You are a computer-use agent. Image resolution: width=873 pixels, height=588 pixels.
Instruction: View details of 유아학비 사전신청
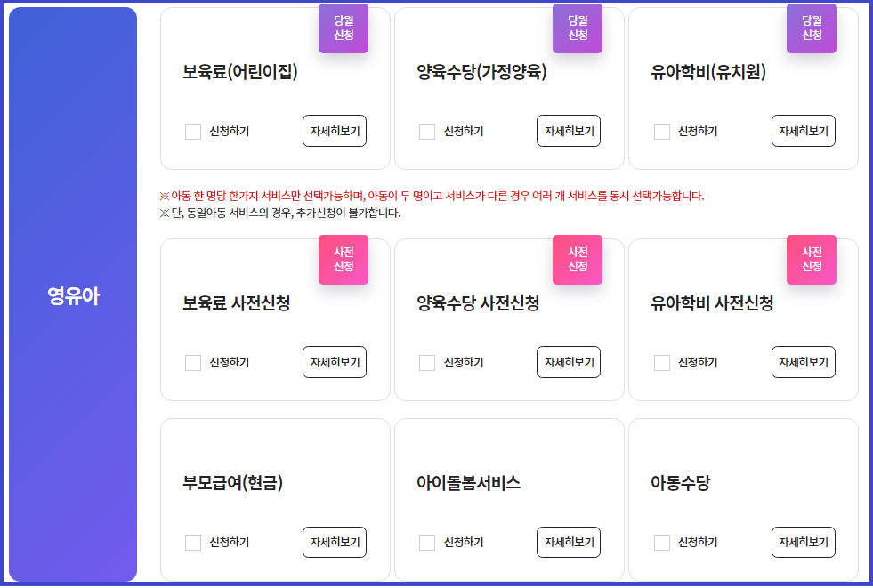point(803,362)
